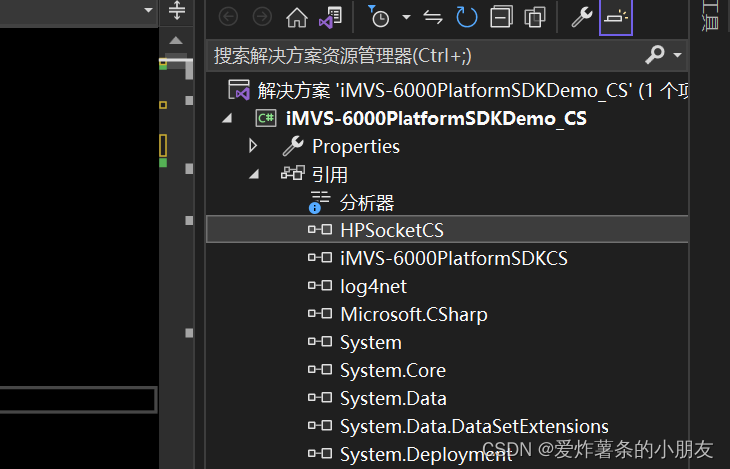Toggle the Preview Selected Items button
The height and width of the screenshot is (469, 730).
pyautogui.click(x=615, y=17)
